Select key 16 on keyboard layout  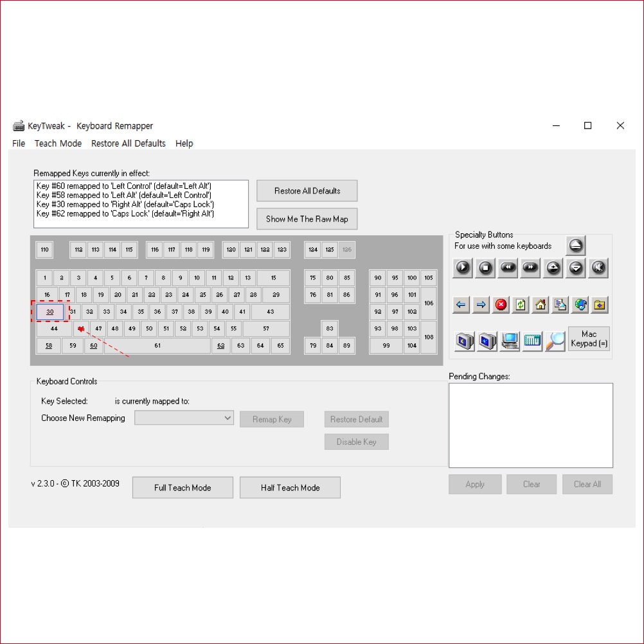point(47,294)
